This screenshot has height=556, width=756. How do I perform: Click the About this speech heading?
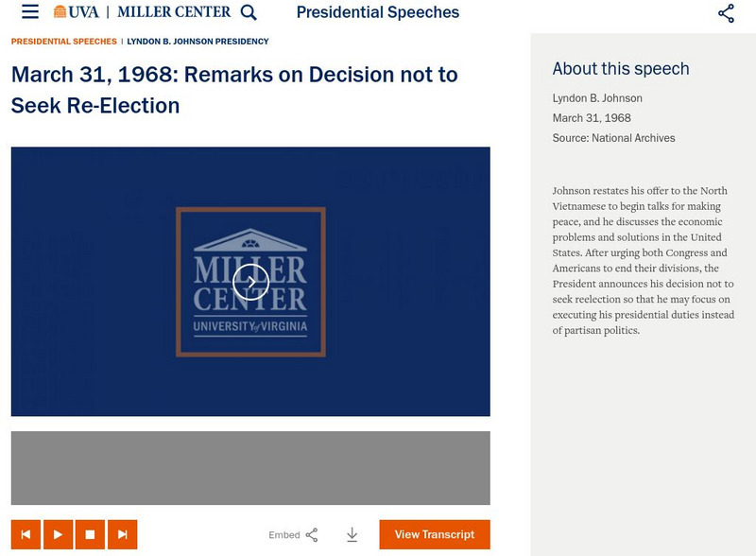pos(621,68)
